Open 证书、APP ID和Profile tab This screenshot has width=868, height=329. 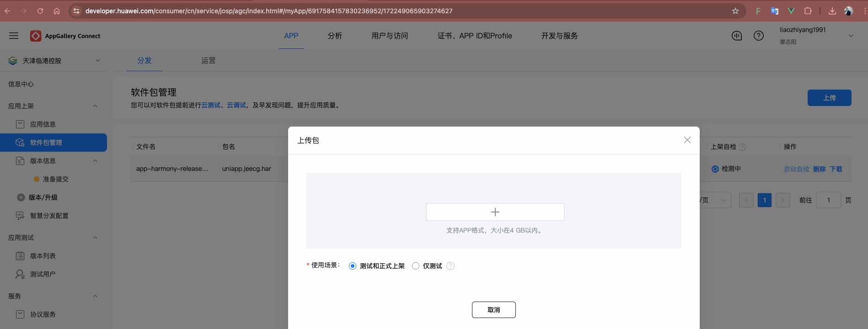[x=475, y=36]
